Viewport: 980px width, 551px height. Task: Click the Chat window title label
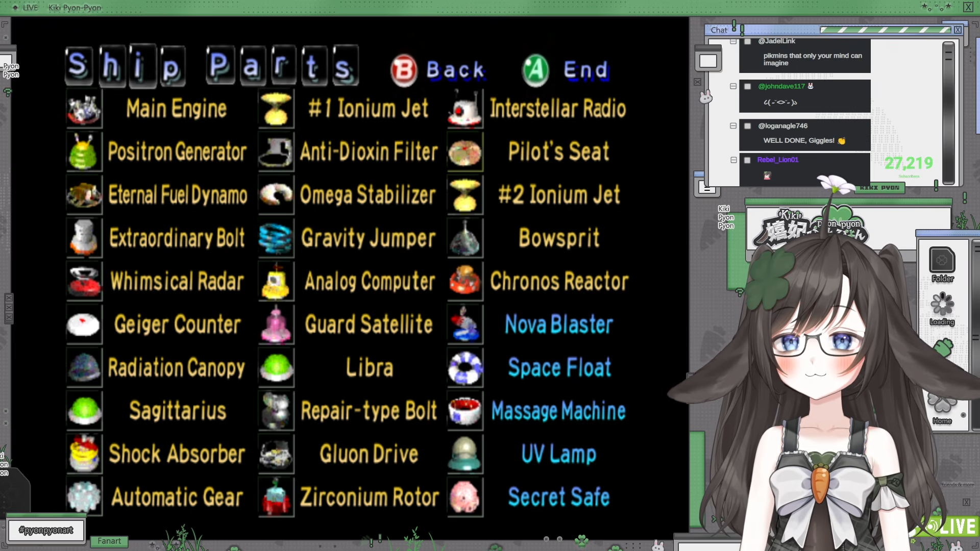[719, 30]
